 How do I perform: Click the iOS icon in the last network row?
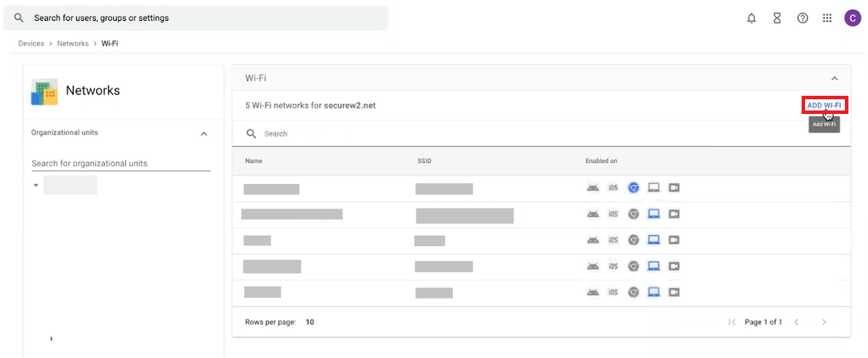(613, 292)
